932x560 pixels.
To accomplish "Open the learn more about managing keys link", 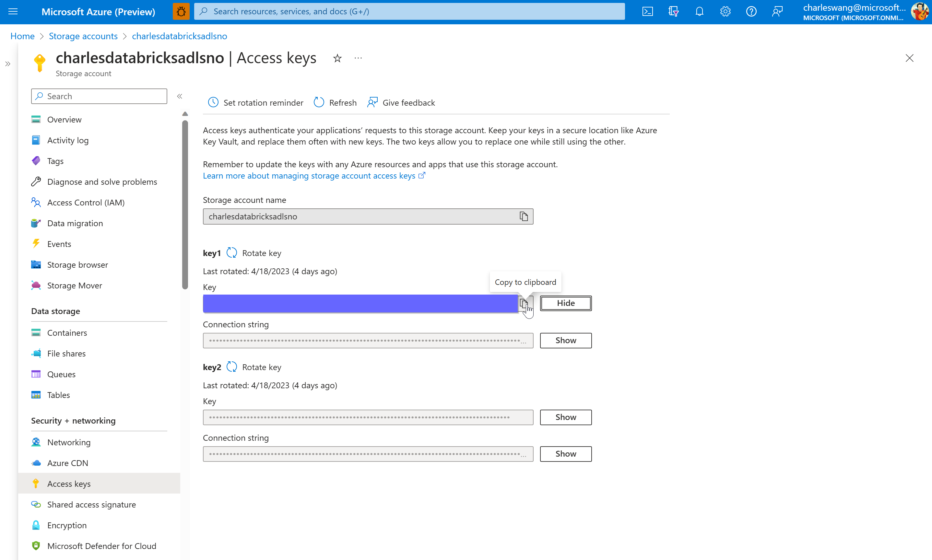I will [x=310, y=175].
